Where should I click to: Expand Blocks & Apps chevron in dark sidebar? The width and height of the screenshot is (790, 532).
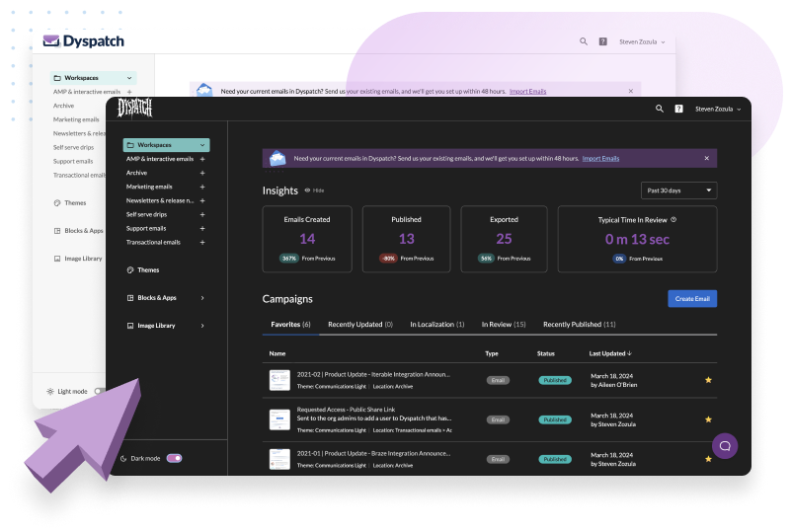point(202,298)
